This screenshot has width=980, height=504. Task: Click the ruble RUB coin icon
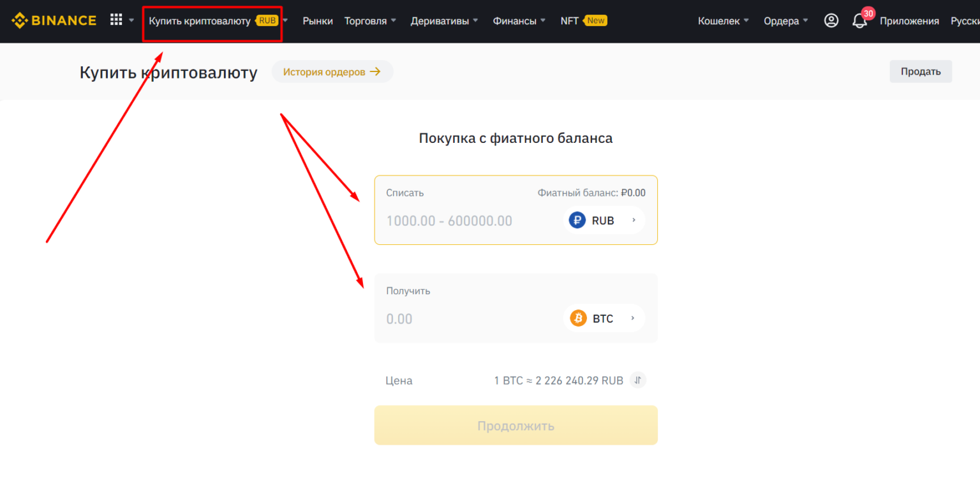(577, 220)
